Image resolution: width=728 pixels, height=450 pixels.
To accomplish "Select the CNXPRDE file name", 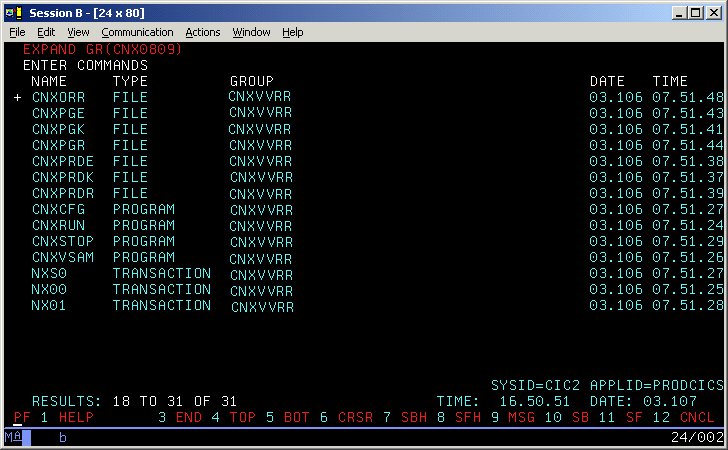I will 63,161.
